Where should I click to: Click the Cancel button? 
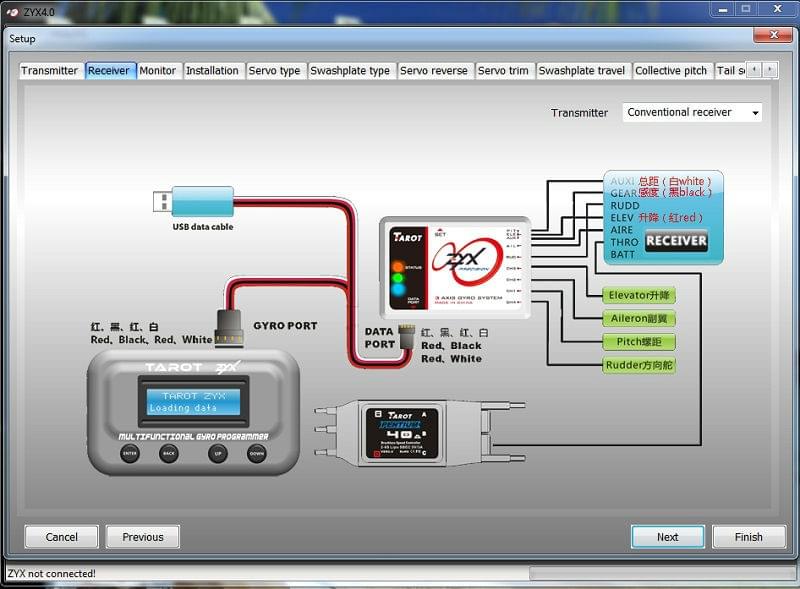61,537
